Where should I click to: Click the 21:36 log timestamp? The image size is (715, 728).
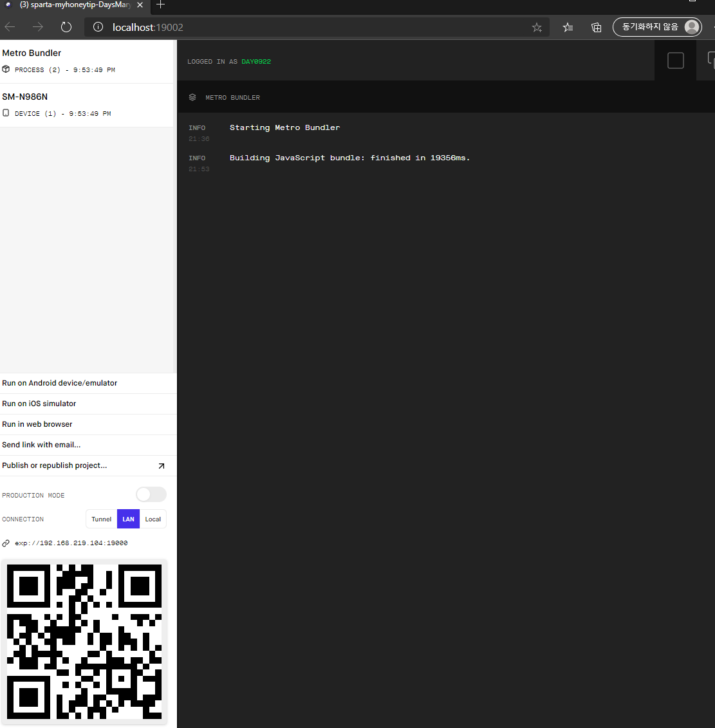click(x=199, y=139)
